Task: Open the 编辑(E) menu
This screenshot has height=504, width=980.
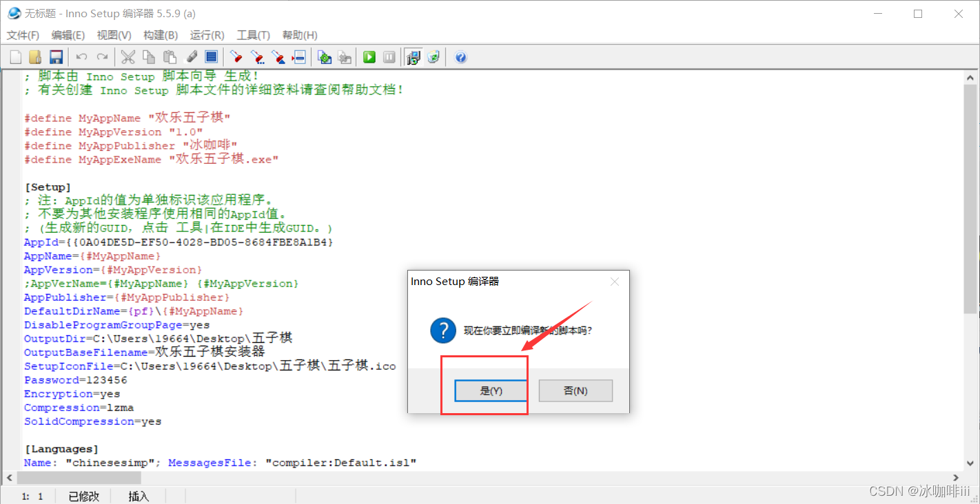Action: pos(68,35)
